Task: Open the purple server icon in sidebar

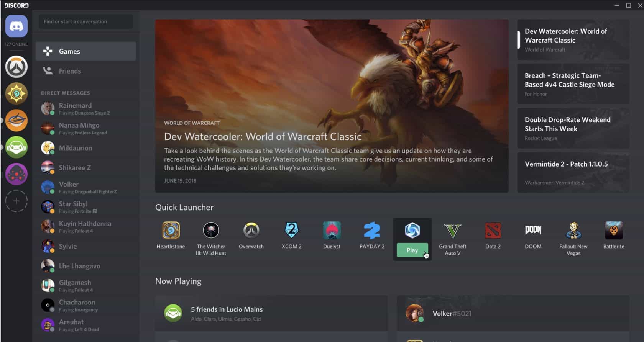Action: pos(16,174)
